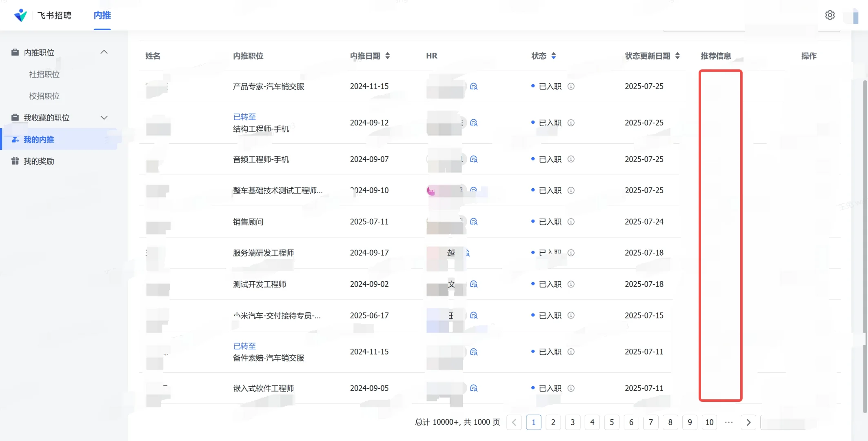Click the page jump input field
This screenshot has width=868, height=441.
pos(784,422)
